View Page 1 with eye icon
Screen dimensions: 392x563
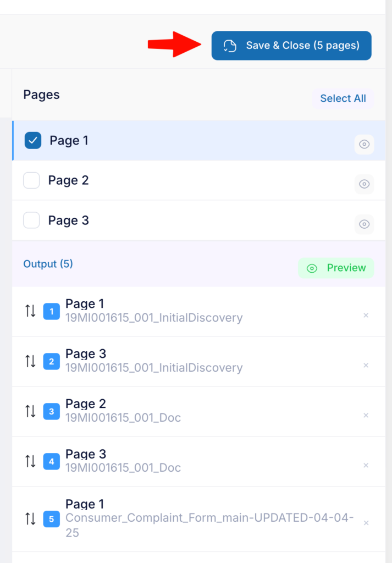tap(365, 145)
